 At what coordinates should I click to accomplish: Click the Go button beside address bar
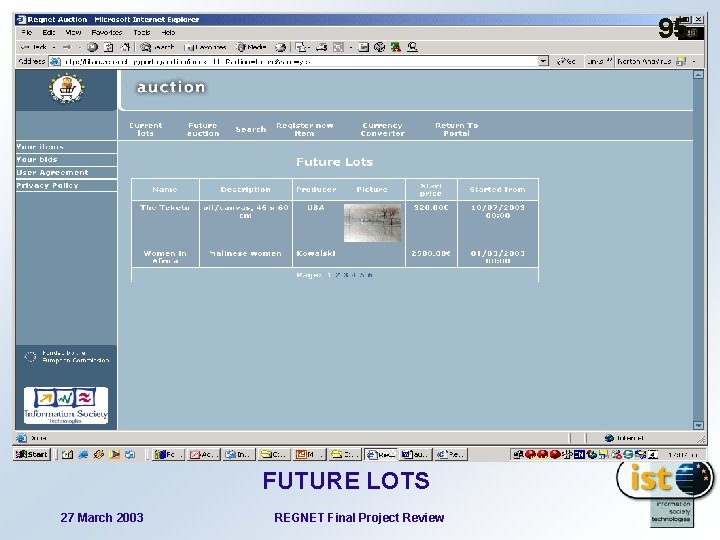coord(566,61)
